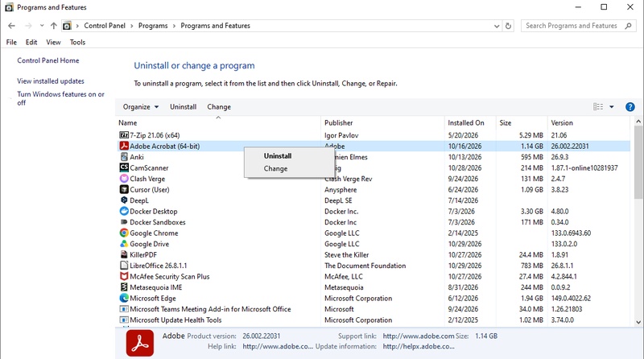
Task: Open the recent locations dropdown arrow
Action: click(42, 26)
